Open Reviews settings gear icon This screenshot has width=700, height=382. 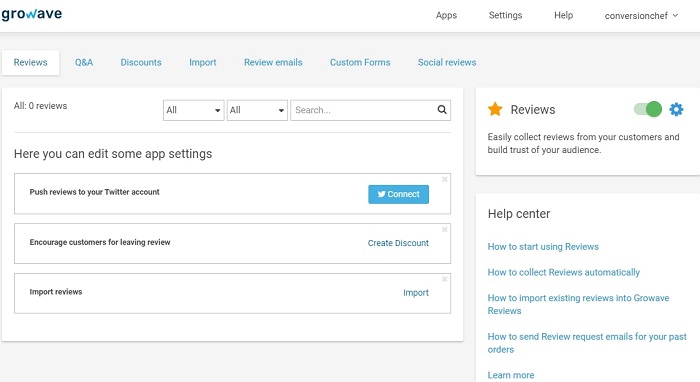click(676, 109)
